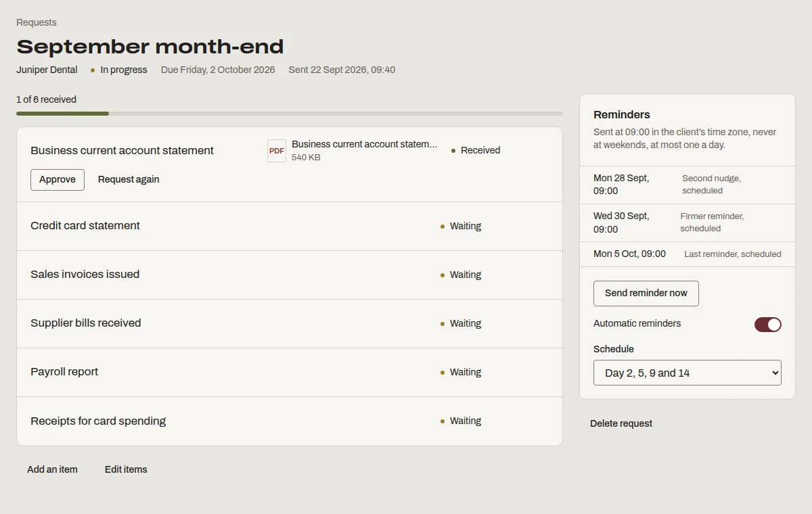Click the Waiting status for Receipts for card spending
The height and width of the screenshot is (514, 812).
pos(461,421)
